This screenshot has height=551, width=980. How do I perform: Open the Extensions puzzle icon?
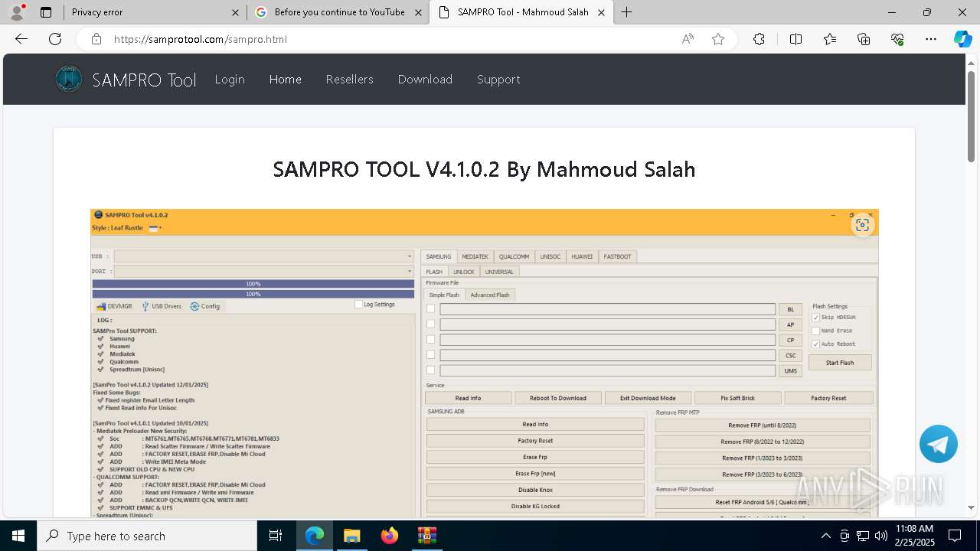[x=759, y=39]
